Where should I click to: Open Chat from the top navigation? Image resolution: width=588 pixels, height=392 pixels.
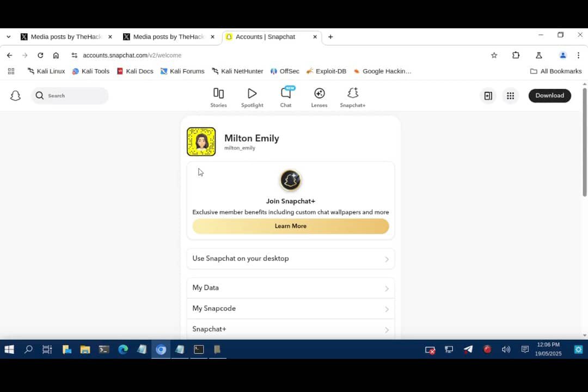[286, 97]
